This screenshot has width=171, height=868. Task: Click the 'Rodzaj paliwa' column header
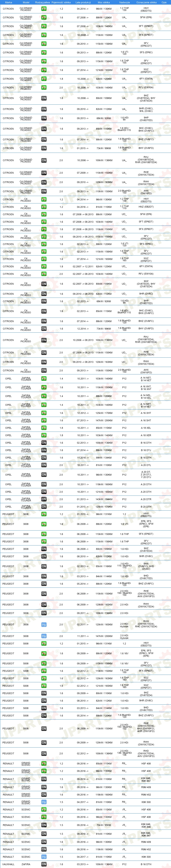tap(42, 2)
